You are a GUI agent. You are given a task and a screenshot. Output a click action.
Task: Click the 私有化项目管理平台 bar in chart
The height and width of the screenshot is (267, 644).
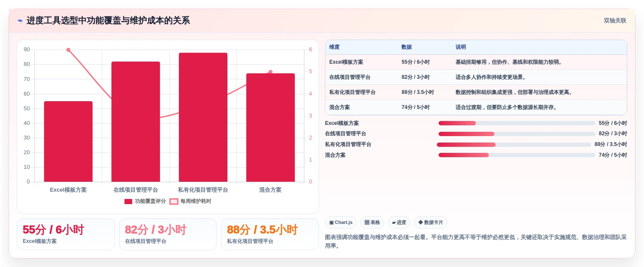pos(203,117)
